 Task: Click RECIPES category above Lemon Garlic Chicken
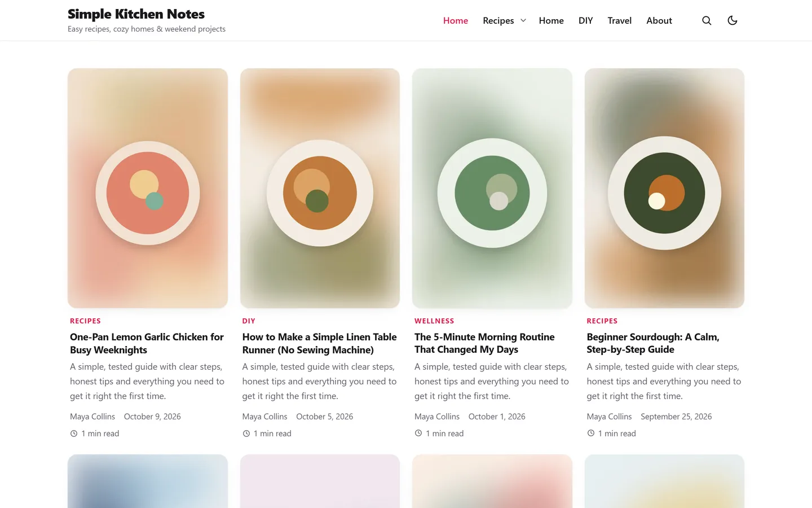click(x=85, y=321)
